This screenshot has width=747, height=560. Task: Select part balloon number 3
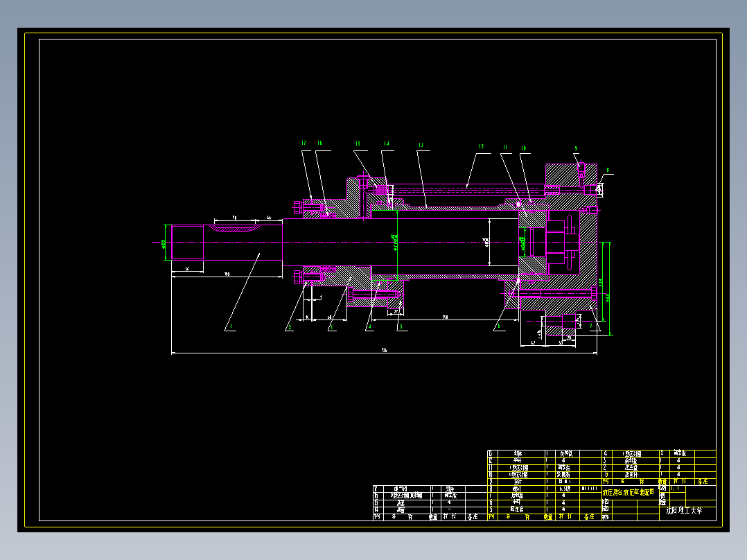(331, 327)
